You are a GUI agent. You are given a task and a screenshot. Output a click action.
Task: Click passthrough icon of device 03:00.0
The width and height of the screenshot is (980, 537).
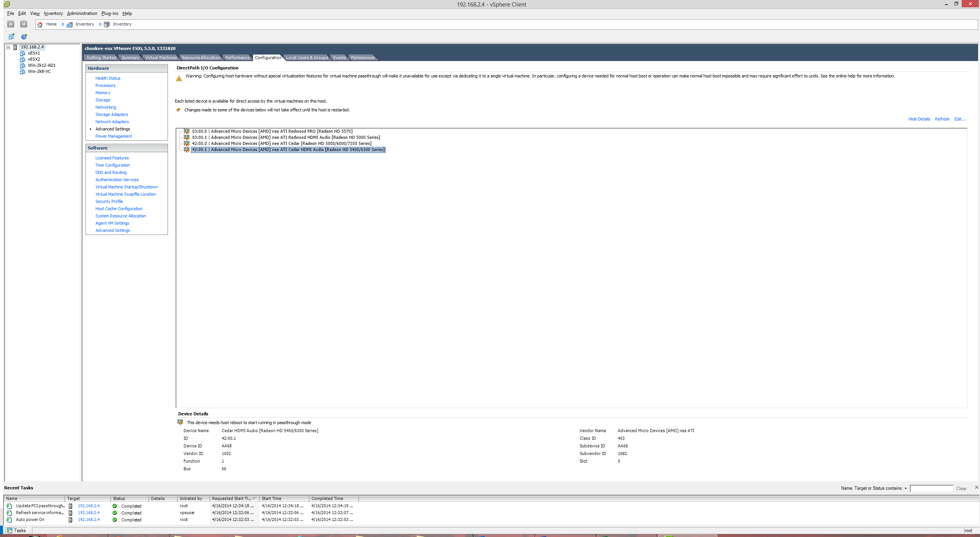[x=187, y=131]
